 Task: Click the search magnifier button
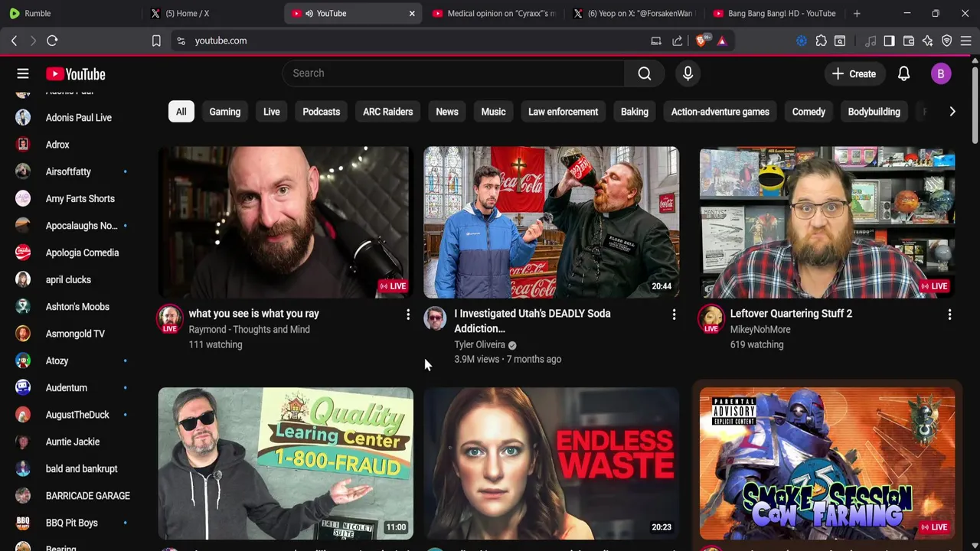pyautogui.click(x=645, y=73)
